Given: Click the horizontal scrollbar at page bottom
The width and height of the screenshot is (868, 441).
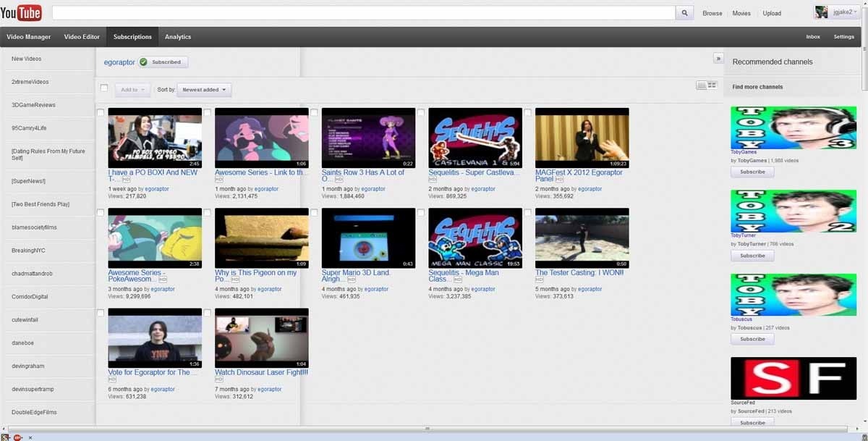Looking at the screenshot, I should pyautogui.click(x=427, y=429).
